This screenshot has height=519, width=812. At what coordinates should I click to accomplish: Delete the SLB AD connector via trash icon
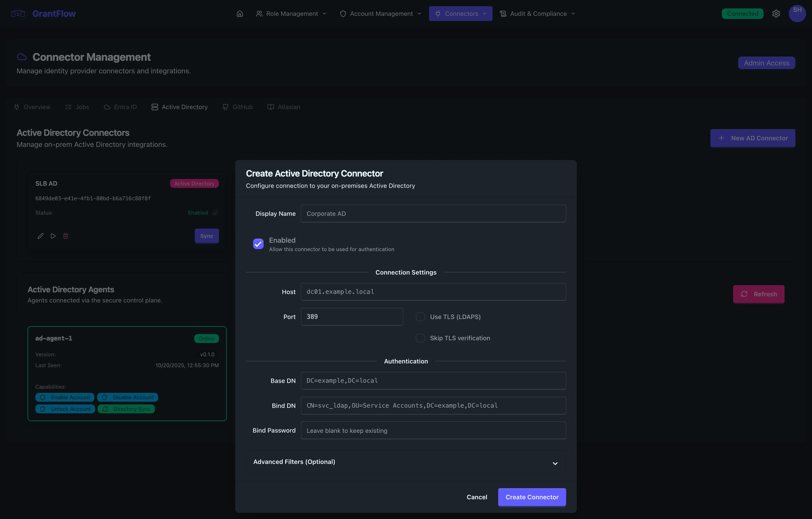(66, 236)
